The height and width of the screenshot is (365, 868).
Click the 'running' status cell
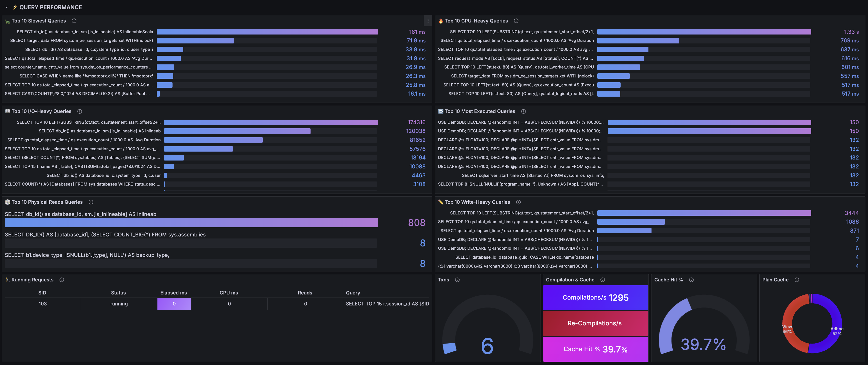click(119, 304)
